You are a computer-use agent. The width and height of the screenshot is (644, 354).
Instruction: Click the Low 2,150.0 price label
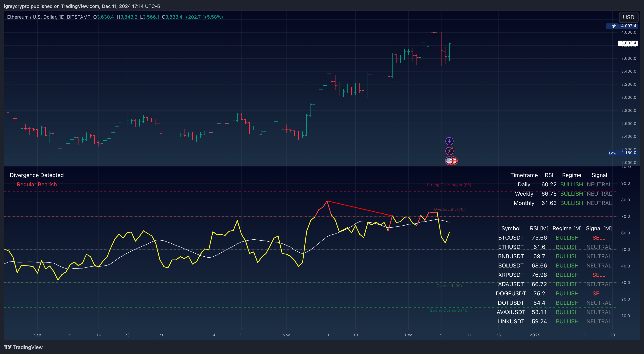pyautogui.click(x=622, y=153)
